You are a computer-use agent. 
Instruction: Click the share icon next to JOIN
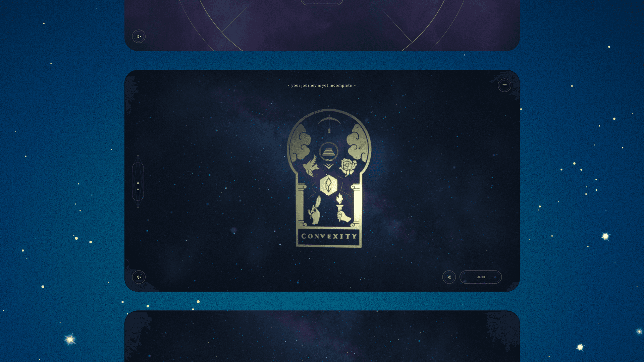point(449,277)
